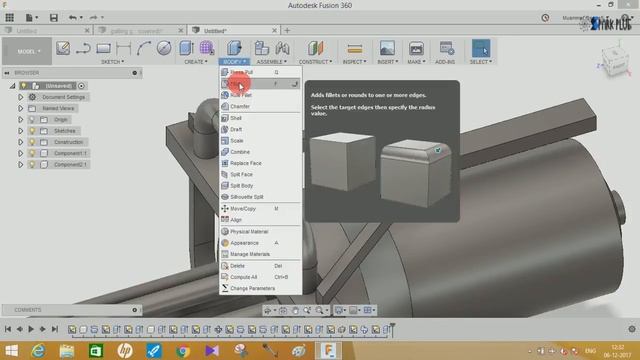The image size is (640, 360).
Task: Click the Offset Plane construct icon
Action: pos(316,48)
